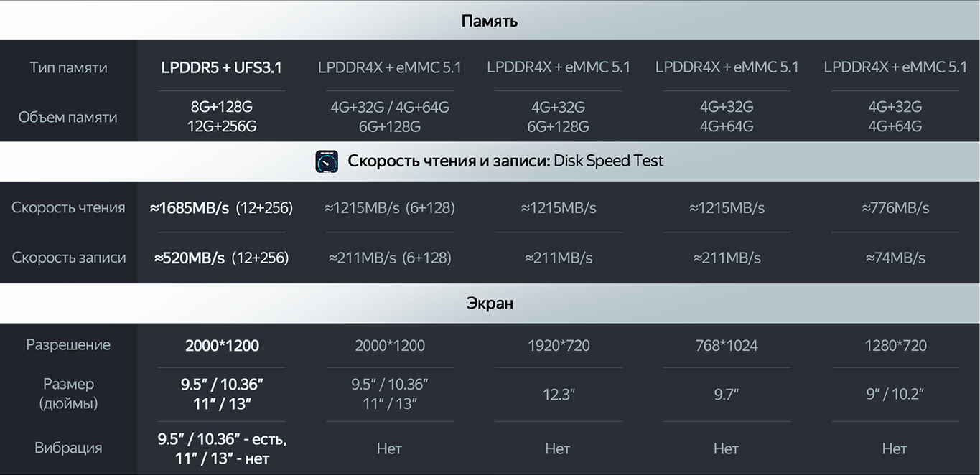The width and height of the screenshot is (980, 475).
Task: Click the 1920*720 resolution cell
Action: (559, 345)
